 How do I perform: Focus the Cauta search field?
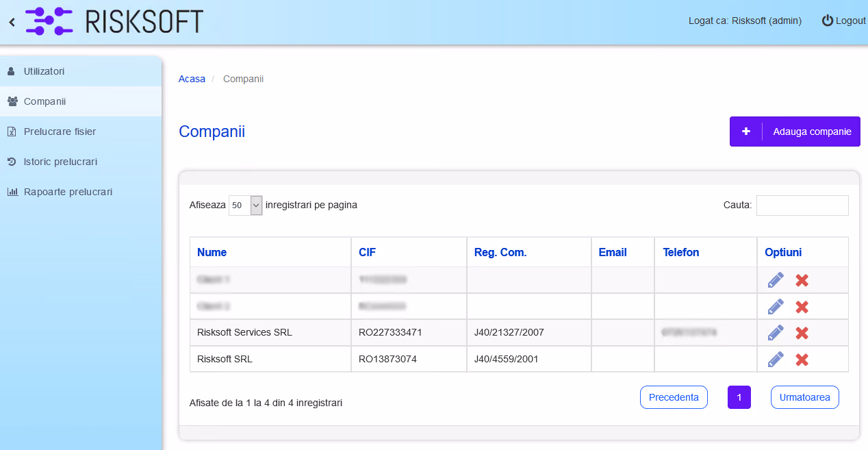802,205
